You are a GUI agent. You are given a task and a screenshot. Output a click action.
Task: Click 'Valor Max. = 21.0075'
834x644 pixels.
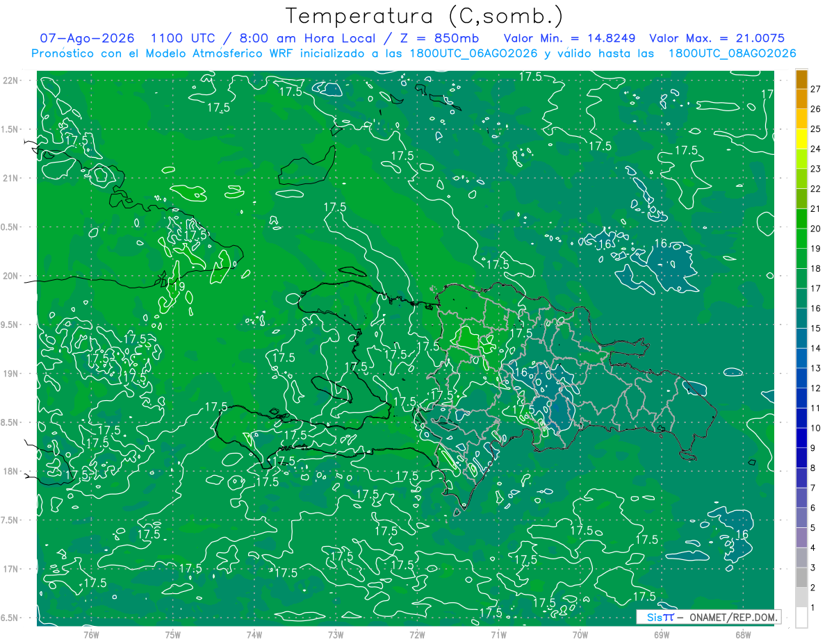point(717,38)
